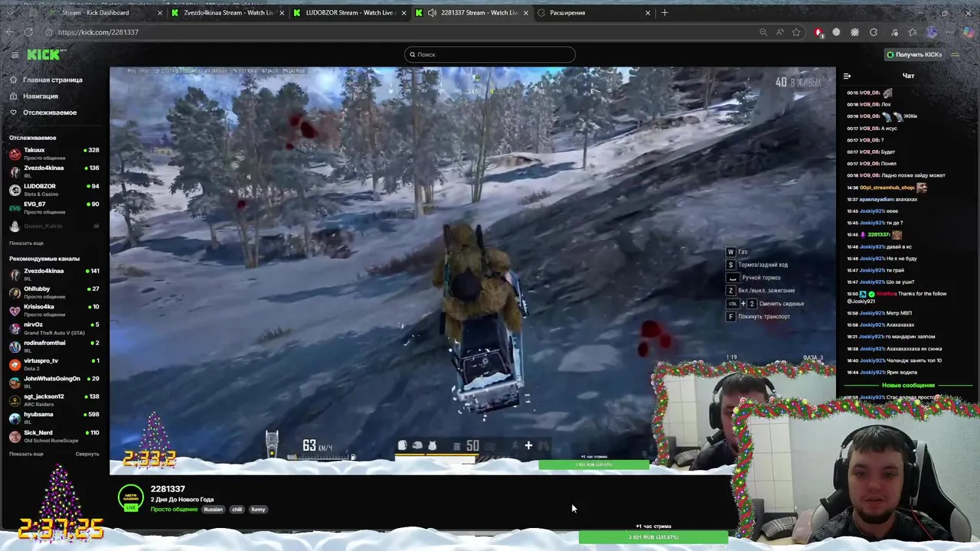Click the Получить KICKs button
Viewport: 980px width, 551px height.
tap(914, 54)
